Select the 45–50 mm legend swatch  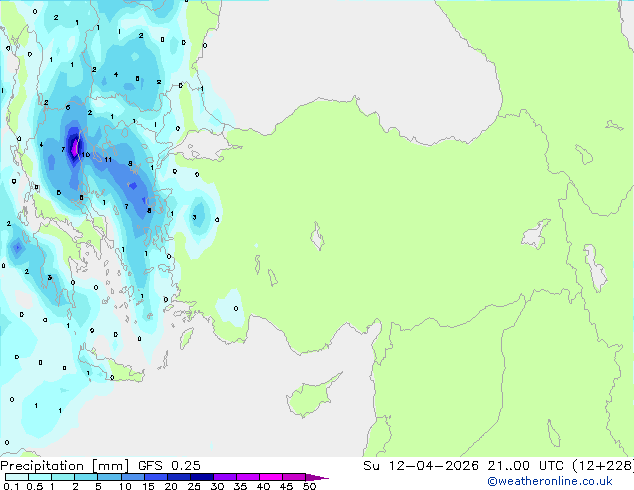294,477
